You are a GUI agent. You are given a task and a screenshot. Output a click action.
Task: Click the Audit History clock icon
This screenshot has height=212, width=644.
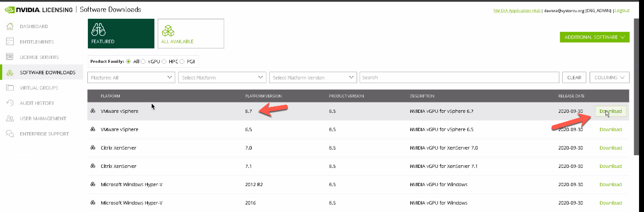pos(10,103)
